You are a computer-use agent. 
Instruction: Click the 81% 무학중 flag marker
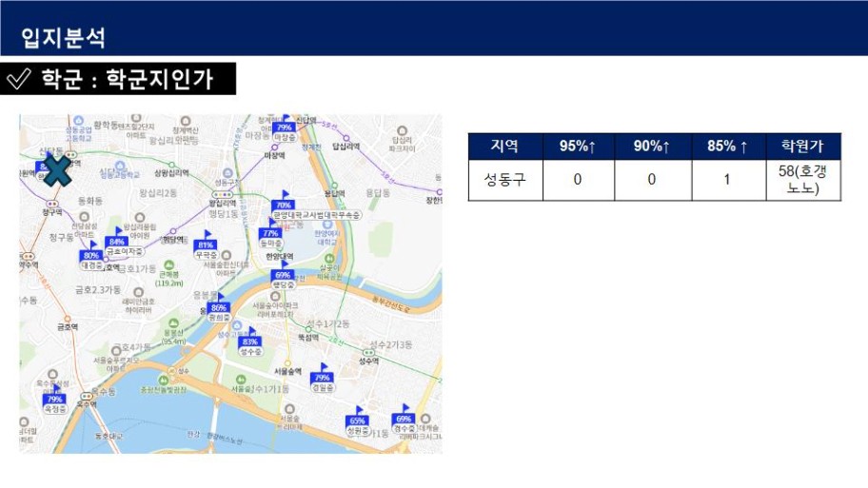click(x=206, y=246)
